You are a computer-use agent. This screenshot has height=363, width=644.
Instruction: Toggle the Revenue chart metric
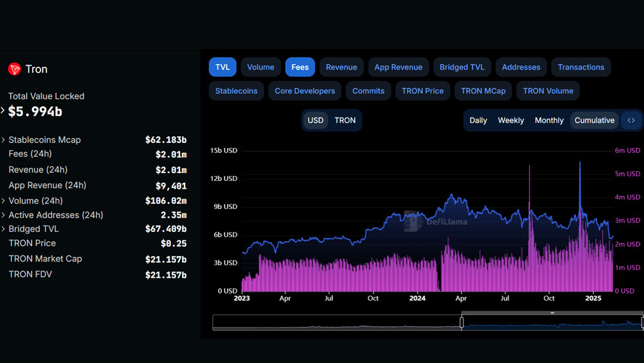[x=341, y=67]
